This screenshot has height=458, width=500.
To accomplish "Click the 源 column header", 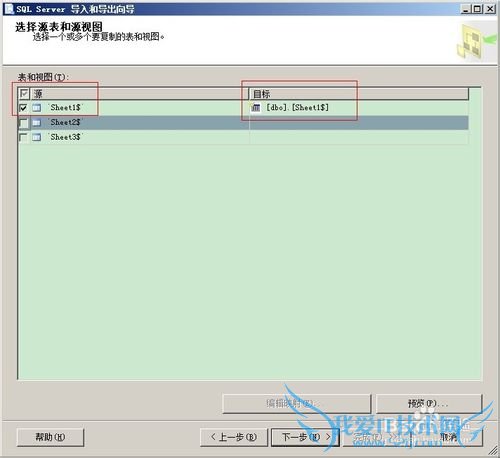I will click(140, 94).
